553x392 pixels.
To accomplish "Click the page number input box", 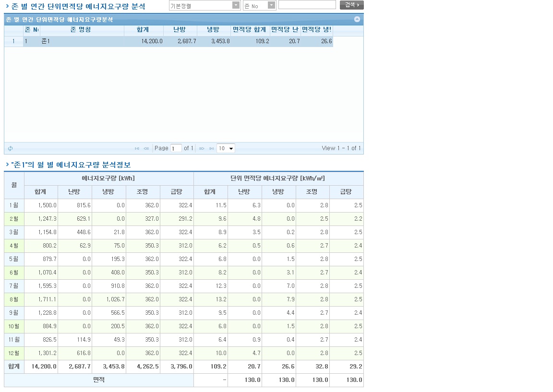I will [176, 149].
